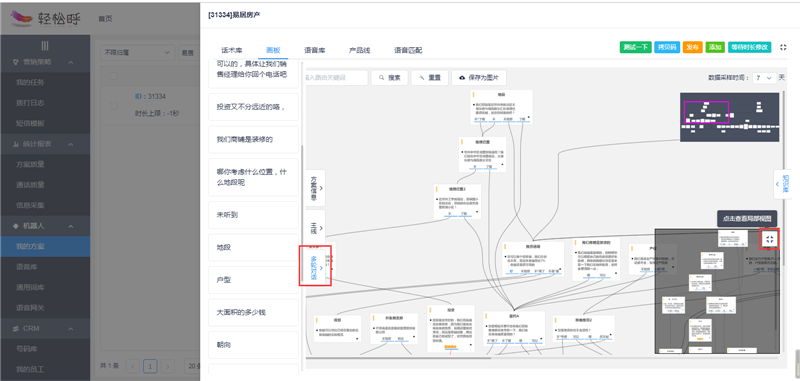The image size is (800, 381).
Task: Click the 轻松呼 logo
Action: point(44,19)
